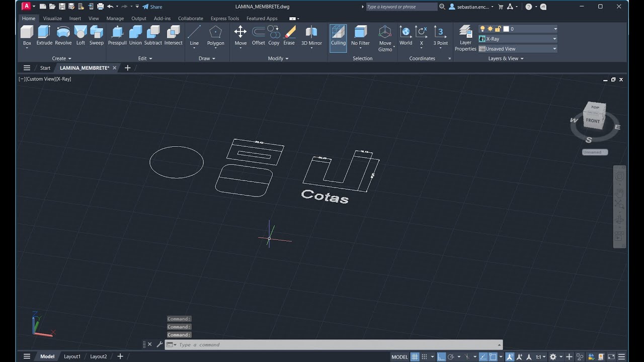Expand Layers & View panel dropdown
This screenshot has width=644, height=362.
506,58
